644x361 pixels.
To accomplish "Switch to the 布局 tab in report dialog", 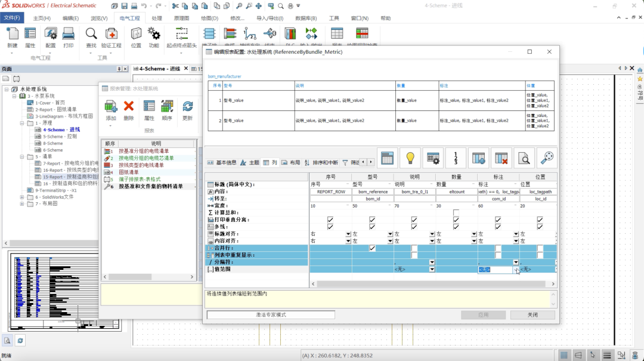I will [292, 162].
